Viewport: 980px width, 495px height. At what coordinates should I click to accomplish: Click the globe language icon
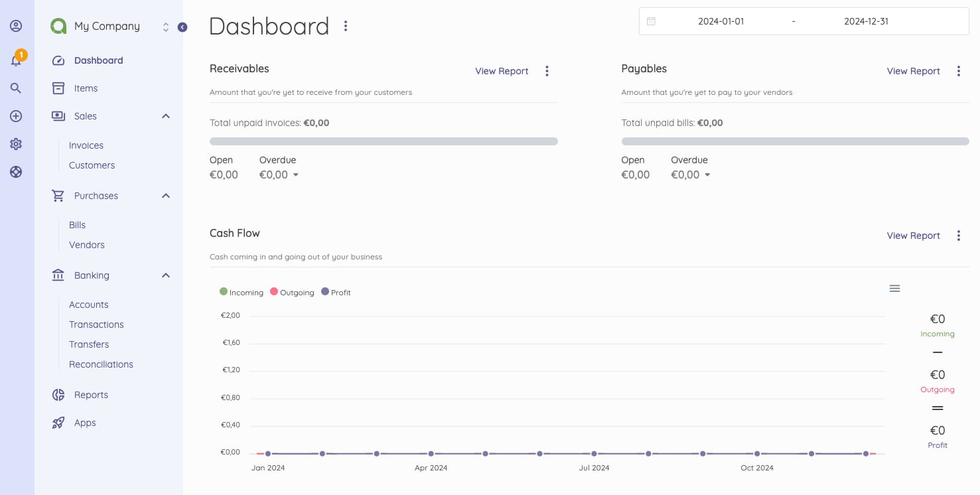(x=15, y=171)
